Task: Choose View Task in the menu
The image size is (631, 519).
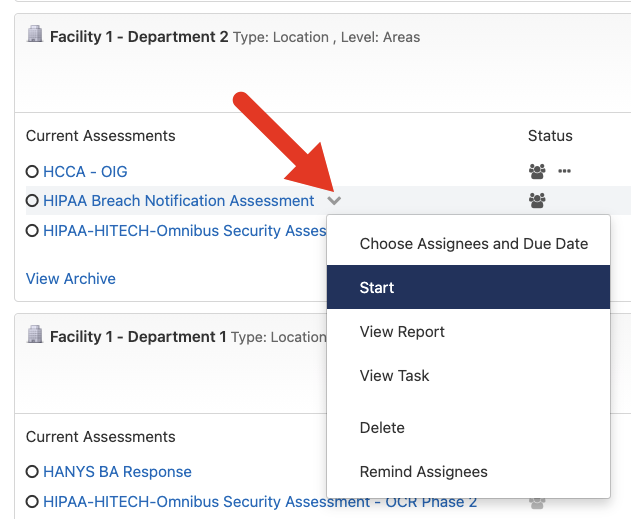Action: tap(468, 375)
